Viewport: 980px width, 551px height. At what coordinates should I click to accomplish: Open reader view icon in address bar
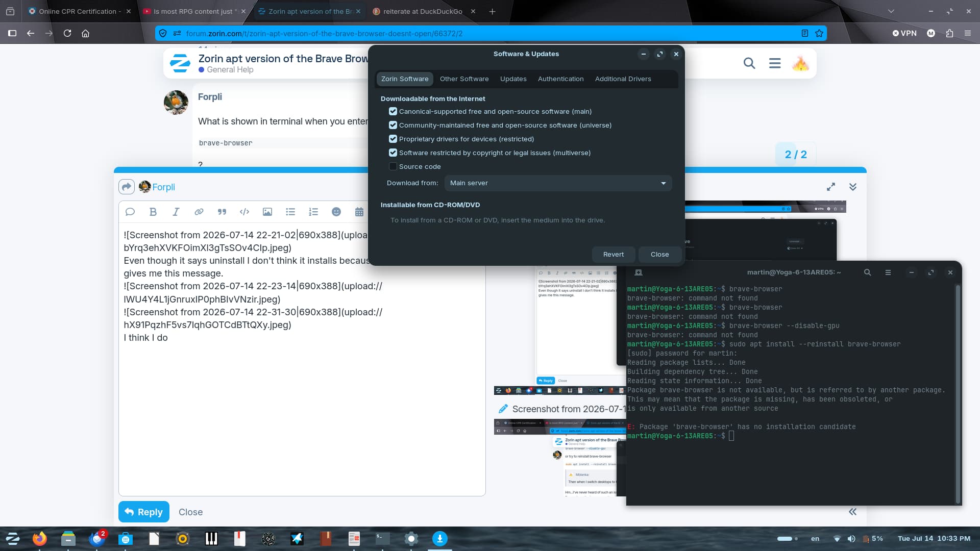(x=805, y=33)
